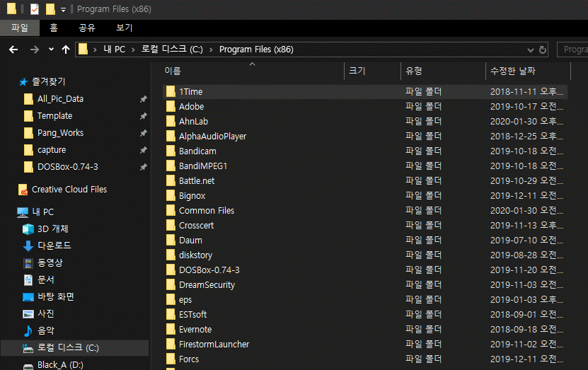
Task: Sort by the 수정한 날짜 column header
Action: tap(513, 71)
